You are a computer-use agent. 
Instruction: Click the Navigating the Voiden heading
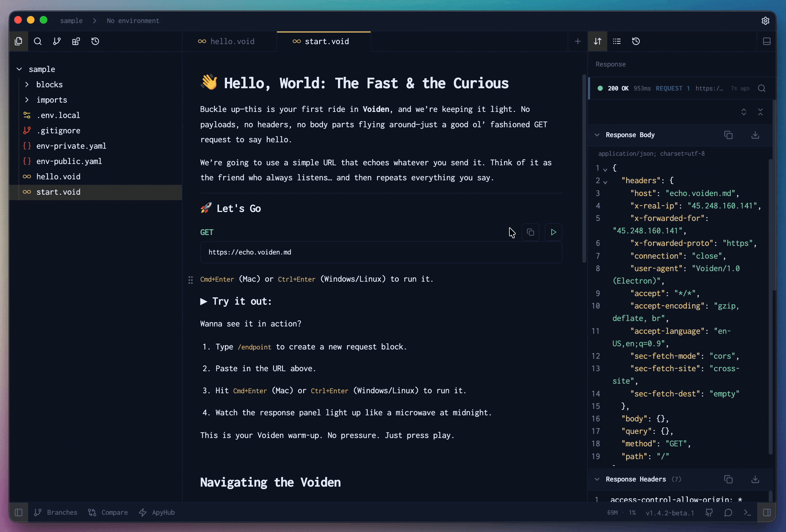tap(270, 482)
